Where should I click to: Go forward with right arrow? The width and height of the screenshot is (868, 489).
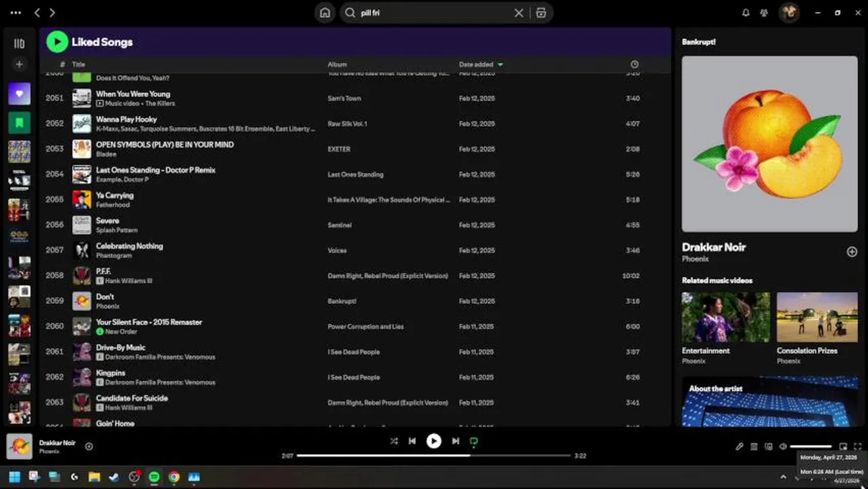pyautogui.click(x=52, y=13)
